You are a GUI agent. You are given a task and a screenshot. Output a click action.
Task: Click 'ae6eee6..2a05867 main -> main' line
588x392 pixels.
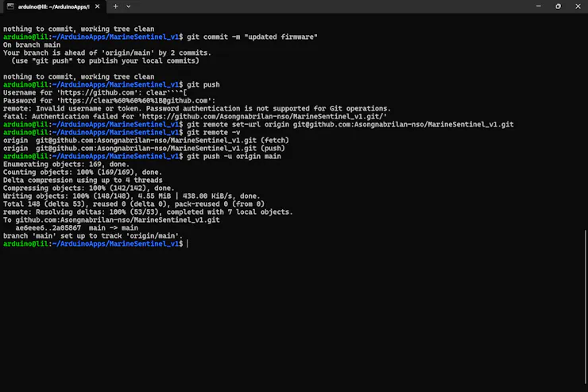pyautogui.click(x=77, y=228)
